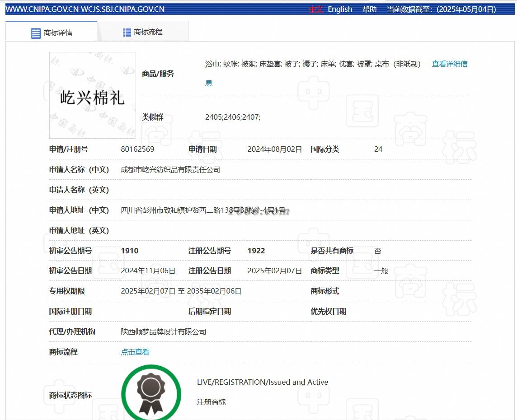Open the 帮助 help link
Screen dimensions: 517x420
click(369, 9)
